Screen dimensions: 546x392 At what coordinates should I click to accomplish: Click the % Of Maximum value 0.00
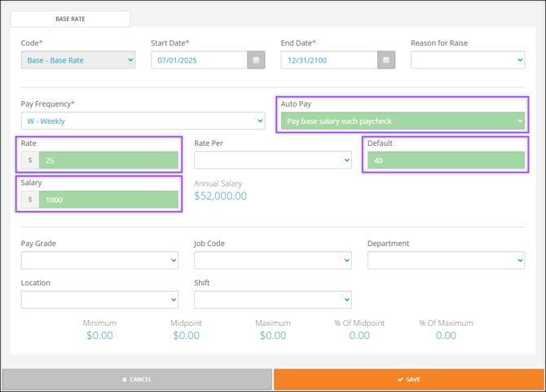coord(446,336)
